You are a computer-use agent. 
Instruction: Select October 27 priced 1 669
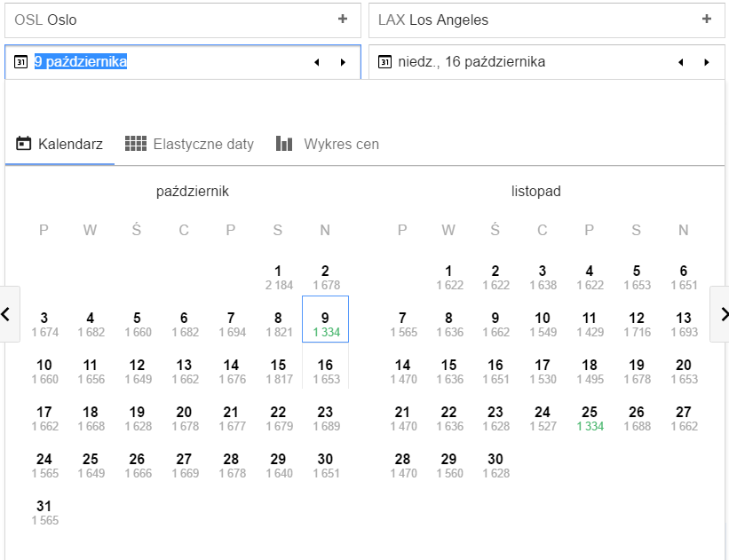pyautogui.click(x=185, y=465)
